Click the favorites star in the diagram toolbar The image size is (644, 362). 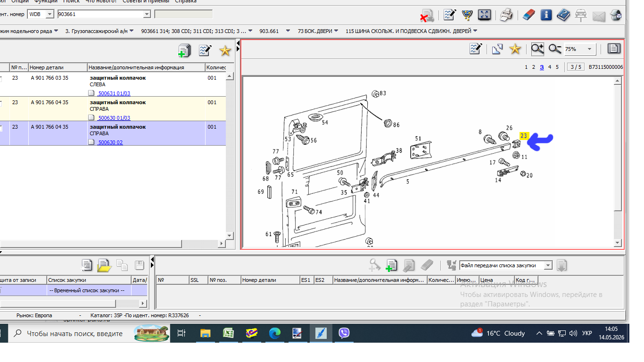(515, 49)
